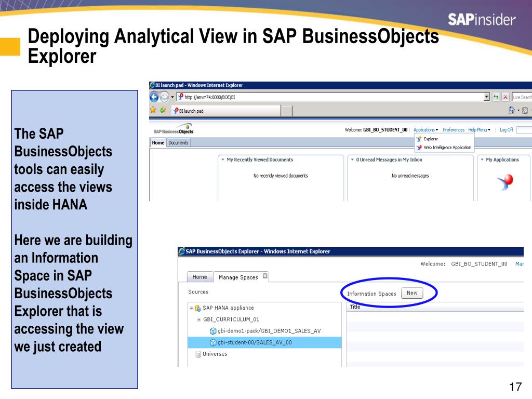
Task: Collapse the My Applications panel
Action: click(x=482, y=159)
